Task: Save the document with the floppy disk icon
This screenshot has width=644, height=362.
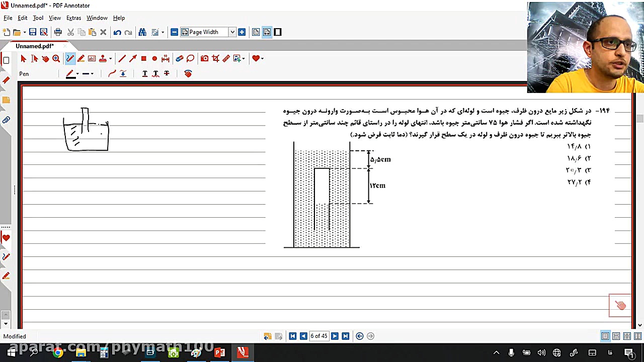Action: tap(32, 32)
